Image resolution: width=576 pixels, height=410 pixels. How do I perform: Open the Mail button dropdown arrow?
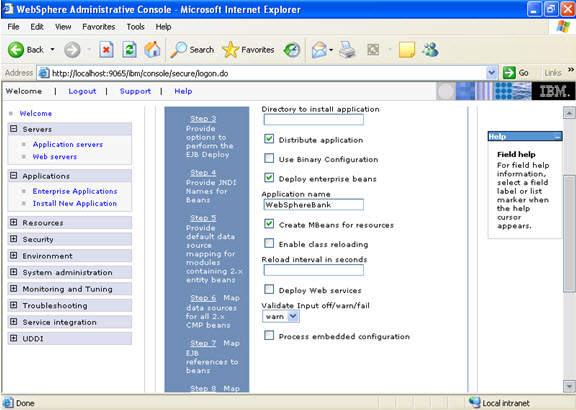coord(331,50)
